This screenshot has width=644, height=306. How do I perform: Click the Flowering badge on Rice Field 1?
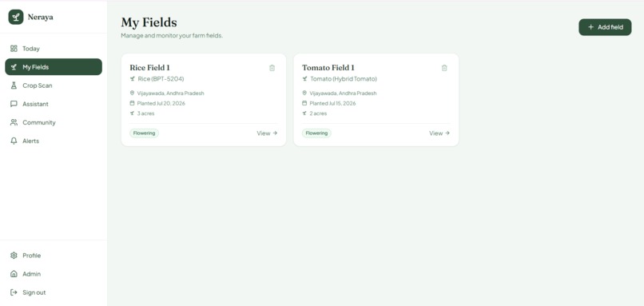coord(144,133)
